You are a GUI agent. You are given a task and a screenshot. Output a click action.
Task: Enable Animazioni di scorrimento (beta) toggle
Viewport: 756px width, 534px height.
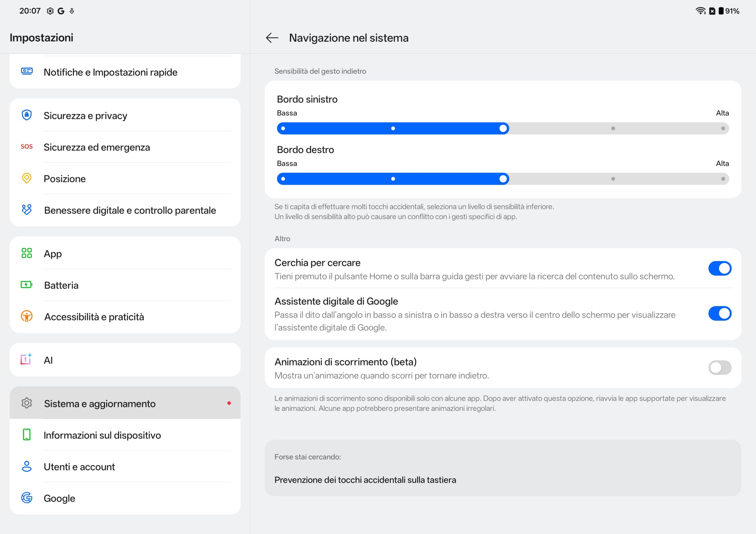[x=720, y=368]
